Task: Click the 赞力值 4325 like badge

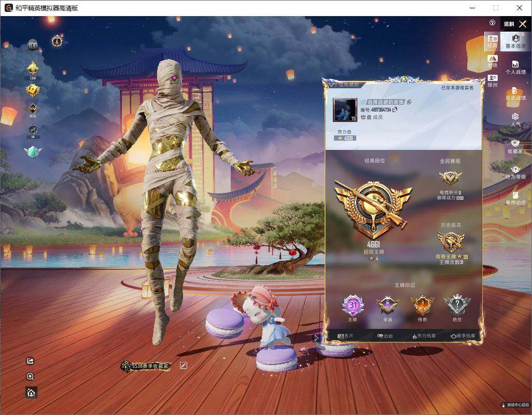Action: point(345,138)
